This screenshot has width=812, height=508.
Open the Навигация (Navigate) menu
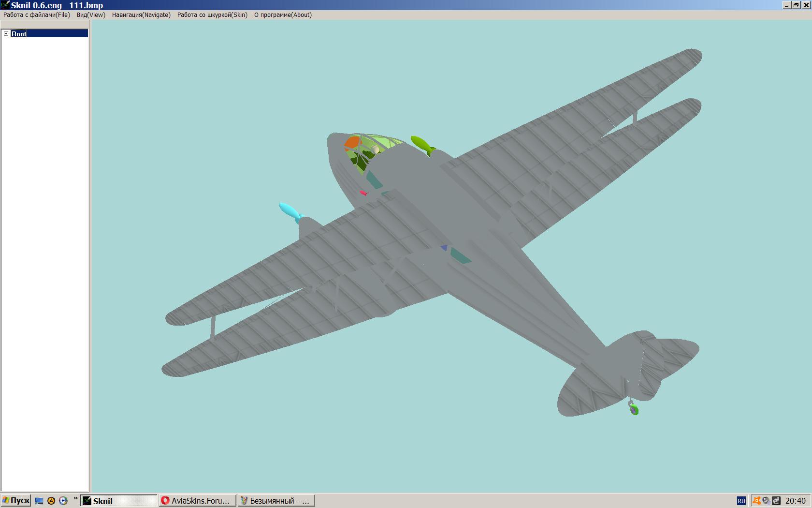pos(141,15)
